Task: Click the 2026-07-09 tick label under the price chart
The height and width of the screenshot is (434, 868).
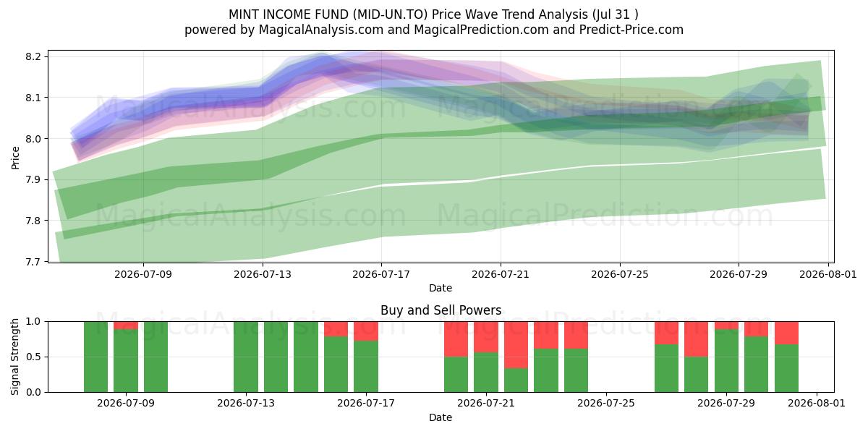Action: pos(143,274)
